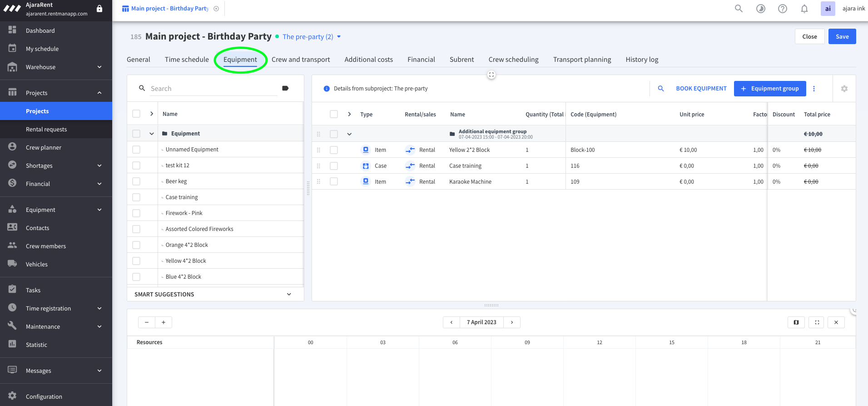This screenshot has height=406, width=868.
Task: Click the Case type icon for Case training
Action: (x=365, y=166)
